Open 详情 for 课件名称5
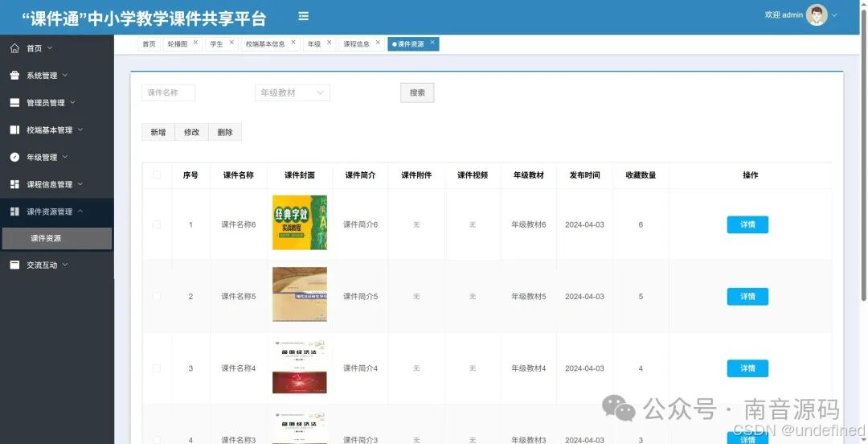Viewport: 868px width, 444px height. click(x=747, y=297)
